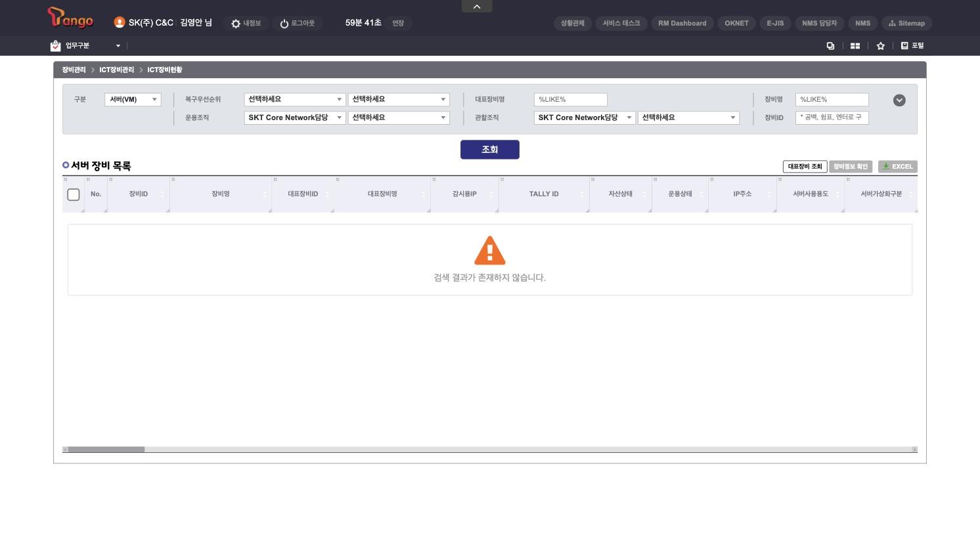Open the E-JIS link
Screen dimensions: 980x533
pyautogui.click(x=775, y=23)
